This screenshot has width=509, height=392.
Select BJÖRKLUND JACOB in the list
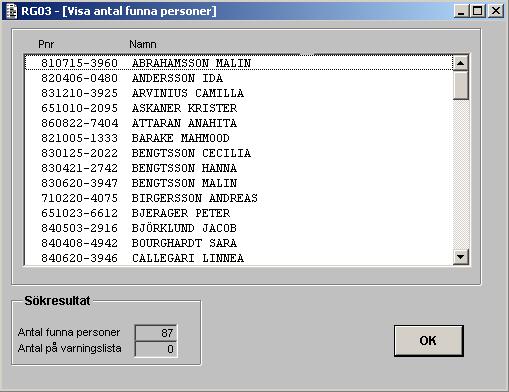point(239,228)
